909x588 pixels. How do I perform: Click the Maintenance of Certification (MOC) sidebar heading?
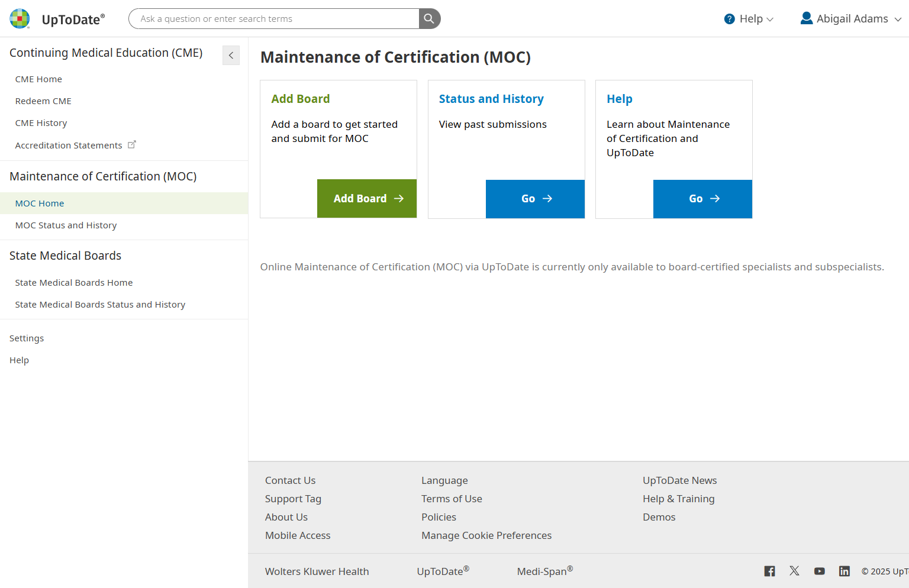click(x=103, y=176)
